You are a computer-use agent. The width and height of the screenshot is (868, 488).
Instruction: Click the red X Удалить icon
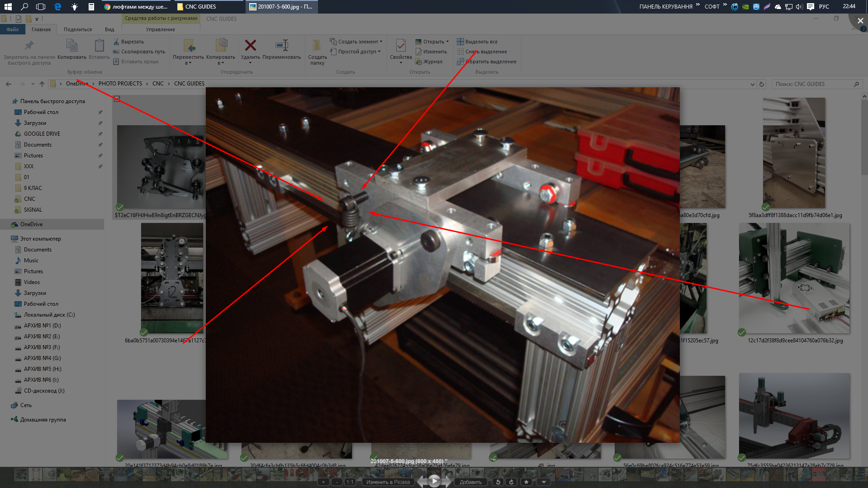tap(250, 46)
